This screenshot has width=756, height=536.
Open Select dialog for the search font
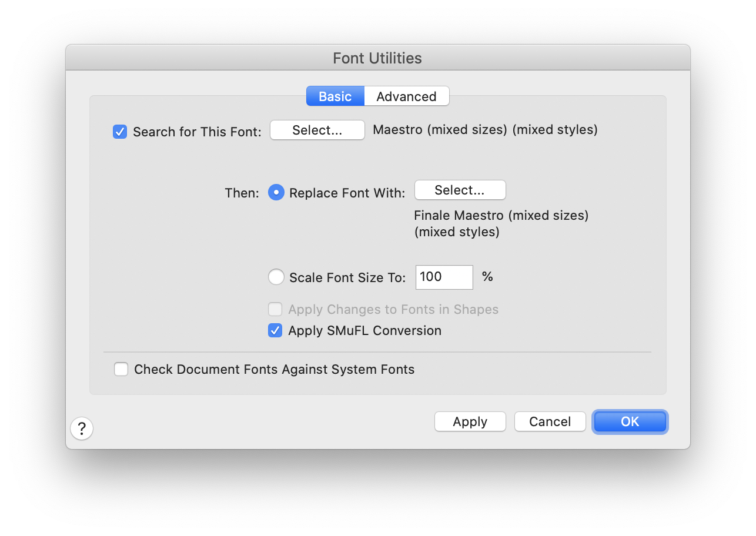[x=317, y=130]
